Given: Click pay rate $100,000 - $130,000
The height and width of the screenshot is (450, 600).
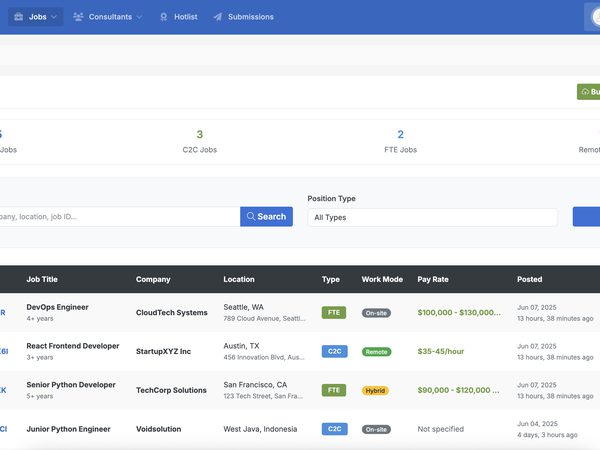Looking at the screenshot, I should pyautogui.click(x=459, y=313).
